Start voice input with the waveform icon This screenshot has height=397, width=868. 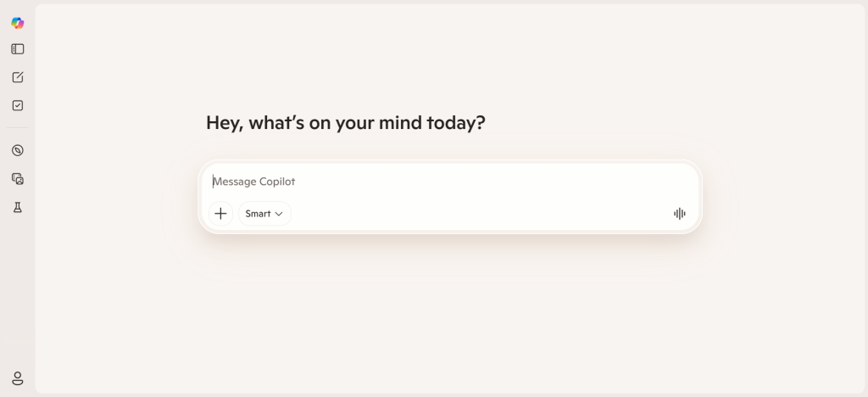[679, 214]
